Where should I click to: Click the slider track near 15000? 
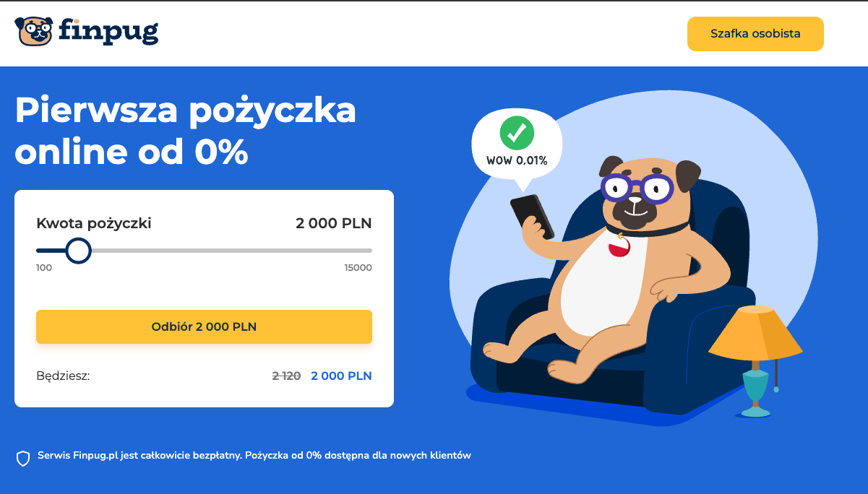pos(358,251)
